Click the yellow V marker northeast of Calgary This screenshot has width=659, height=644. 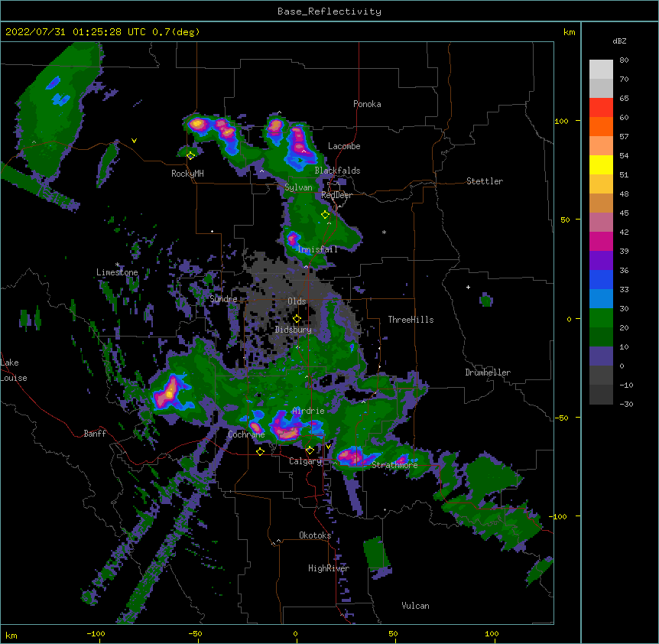328,447
